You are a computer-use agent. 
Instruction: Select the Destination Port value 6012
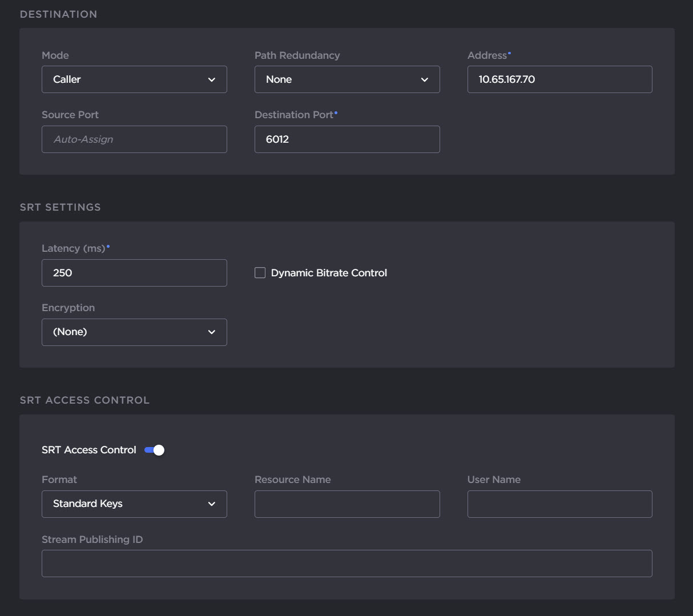point(346,139)
